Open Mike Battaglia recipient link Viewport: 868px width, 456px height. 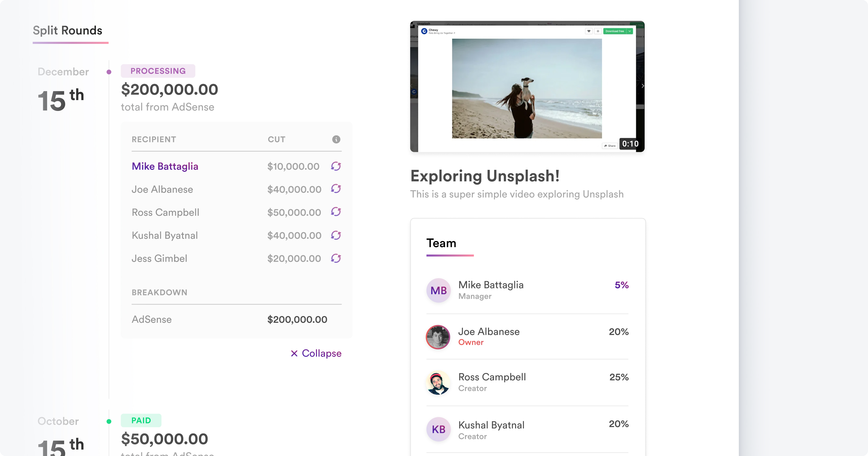pyautogui.click(x=165, y=166)
